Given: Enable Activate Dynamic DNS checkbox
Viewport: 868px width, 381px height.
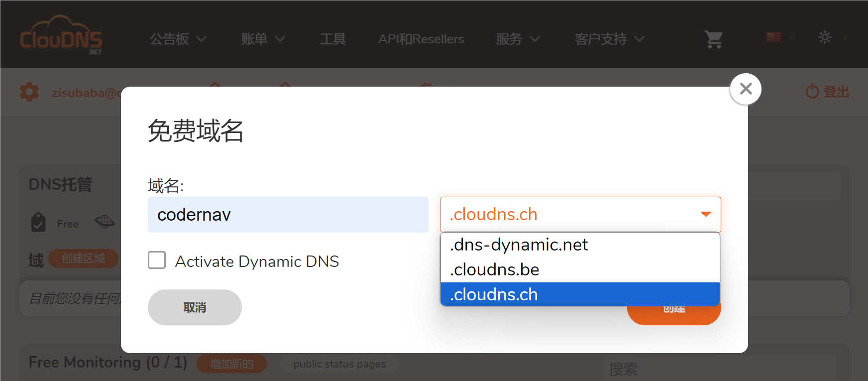Looking at the screenshot, I should tap(157, 260).
